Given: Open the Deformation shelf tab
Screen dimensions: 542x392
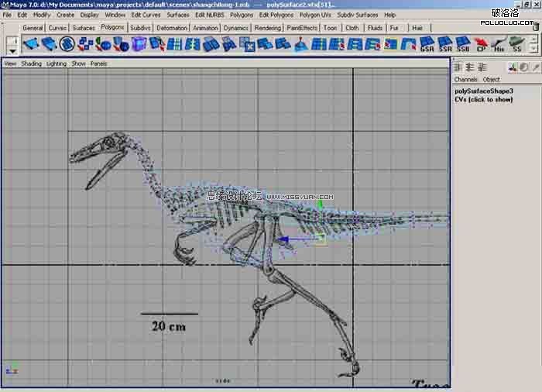Looking at the screenshot, I should [x=171, y=28].
